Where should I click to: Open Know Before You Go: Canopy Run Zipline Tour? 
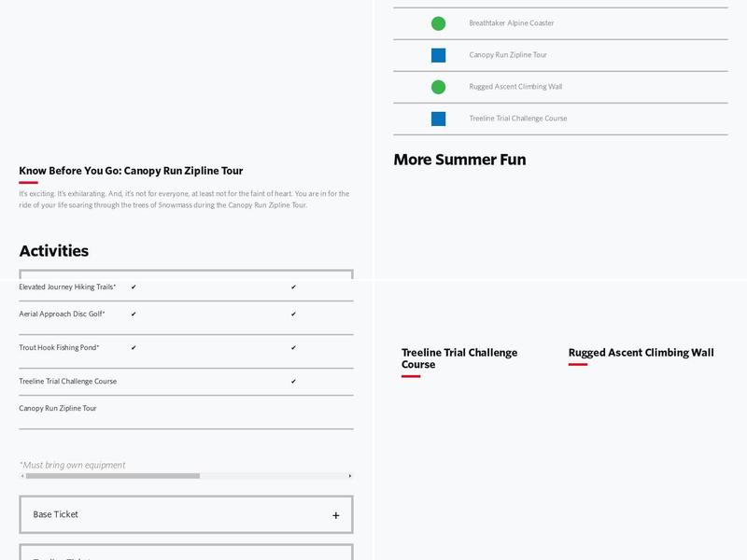pyautogui.click(x=131, y=171)
